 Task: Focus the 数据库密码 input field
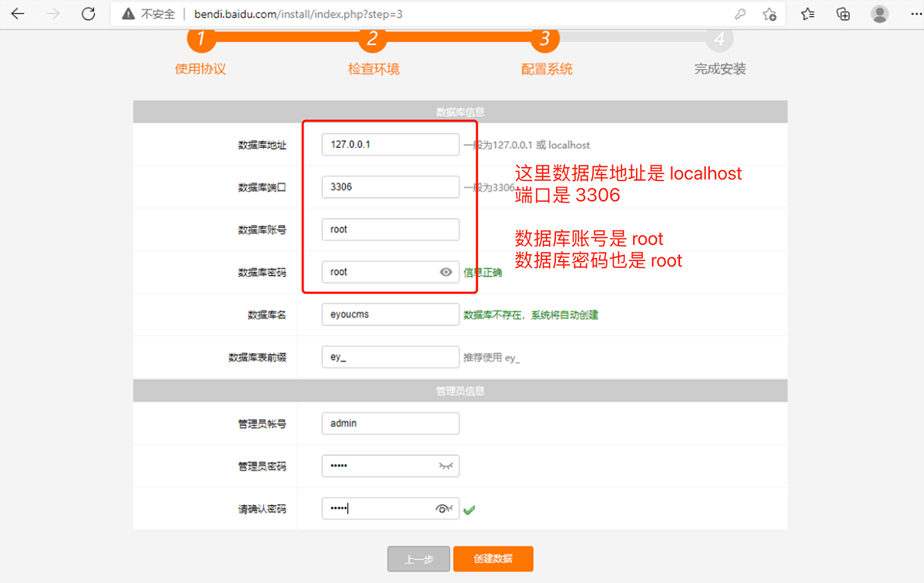point(390,272)
